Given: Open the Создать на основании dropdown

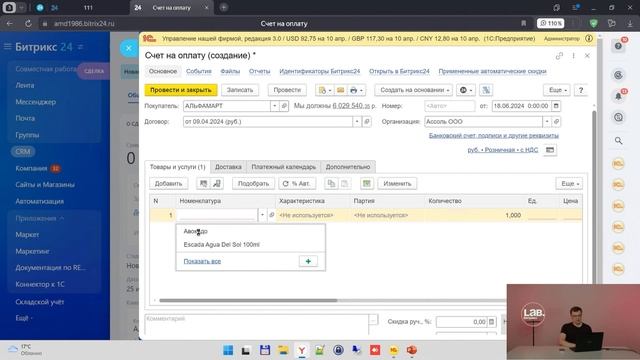Looking at the screenshot, I should click(x=414, y=90).
